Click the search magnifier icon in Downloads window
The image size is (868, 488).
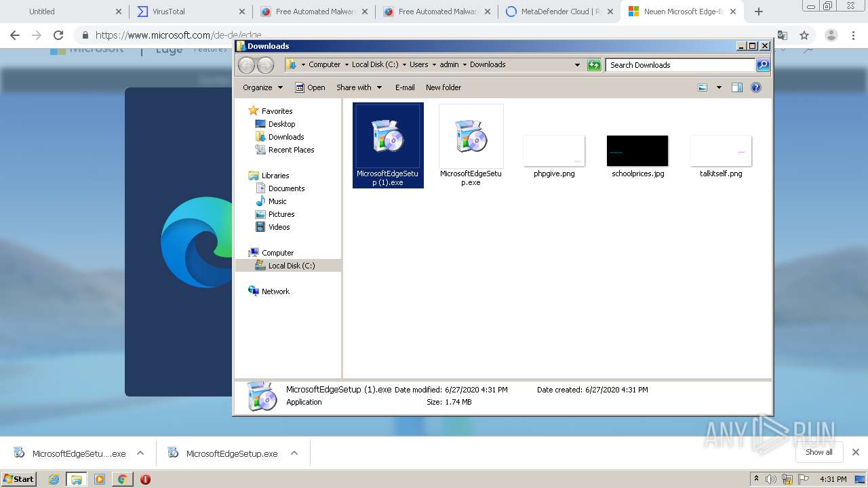(x=763, y=64)
